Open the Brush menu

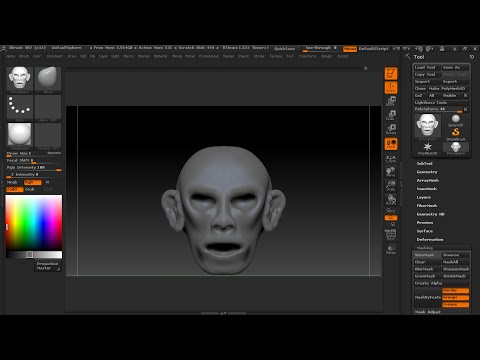pos(24,56)
